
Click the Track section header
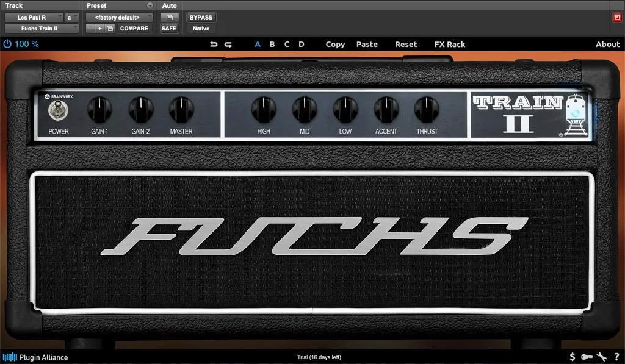pos(14,5)
